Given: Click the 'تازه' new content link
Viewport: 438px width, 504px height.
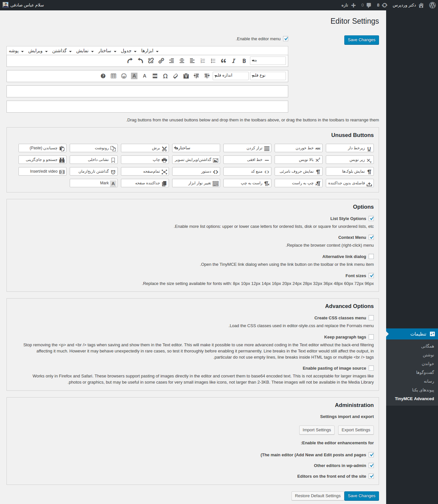Looking at the screenshot, I should pyautogui.click(x=349, y=5).
